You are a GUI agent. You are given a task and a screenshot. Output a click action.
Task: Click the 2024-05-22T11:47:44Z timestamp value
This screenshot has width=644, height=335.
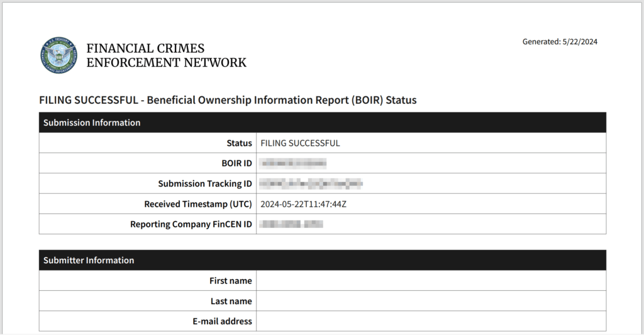304,204
